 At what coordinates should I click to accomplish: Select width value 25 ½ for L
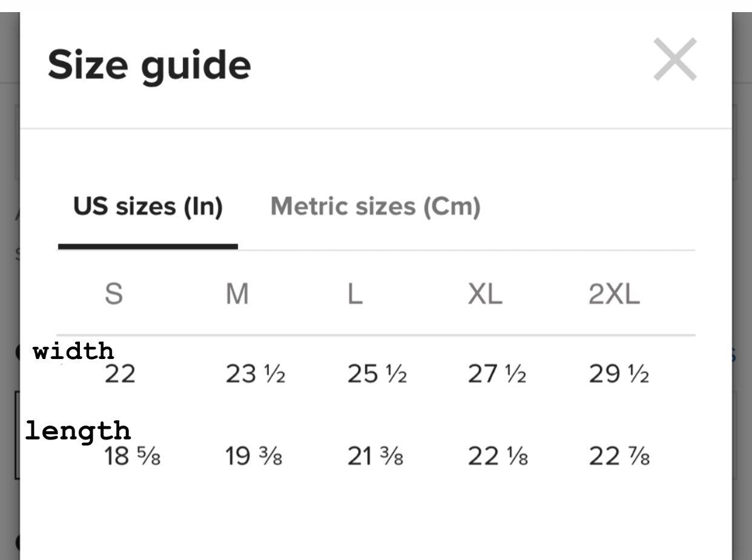click(x=377, y=375)
